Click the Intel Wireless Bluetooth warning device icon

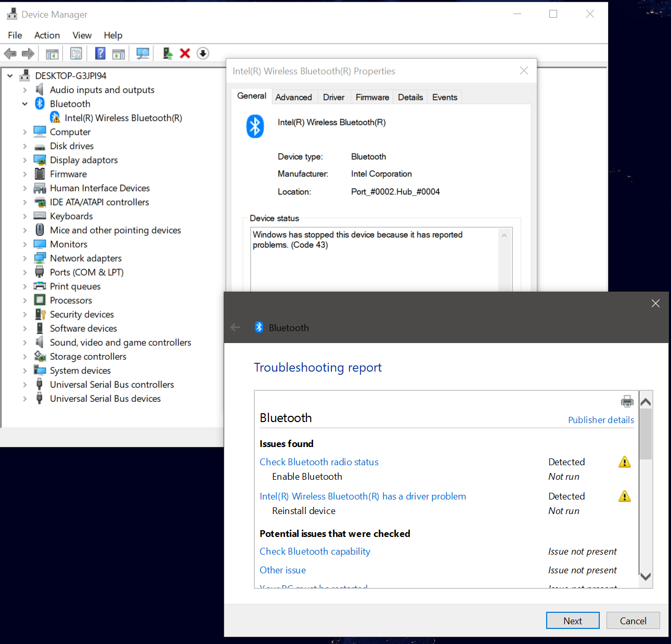coord(55,117)
